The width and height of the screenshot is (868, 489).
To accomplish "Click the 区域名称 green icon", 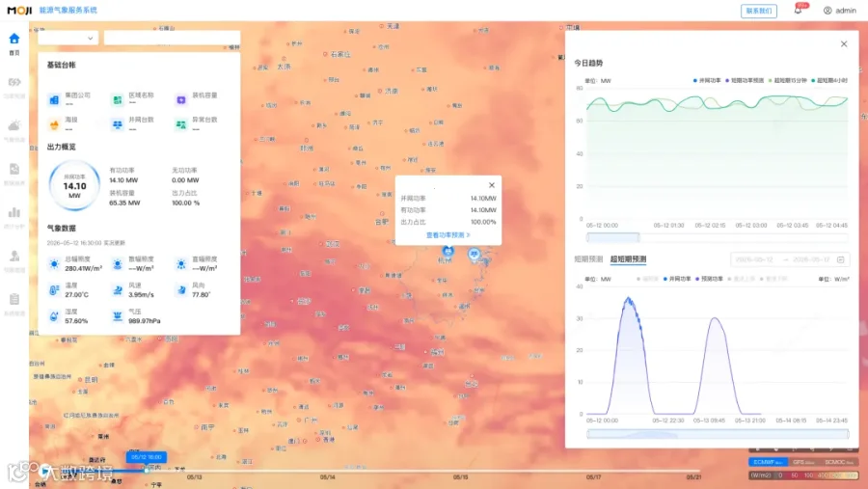I will (118, 99).
